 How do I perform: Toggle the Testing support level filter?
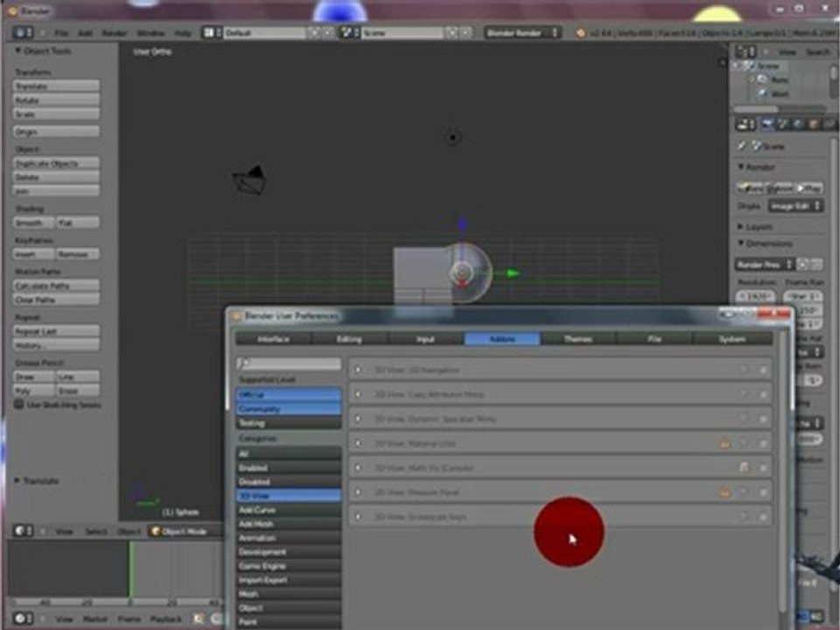[x=289, y=423]
